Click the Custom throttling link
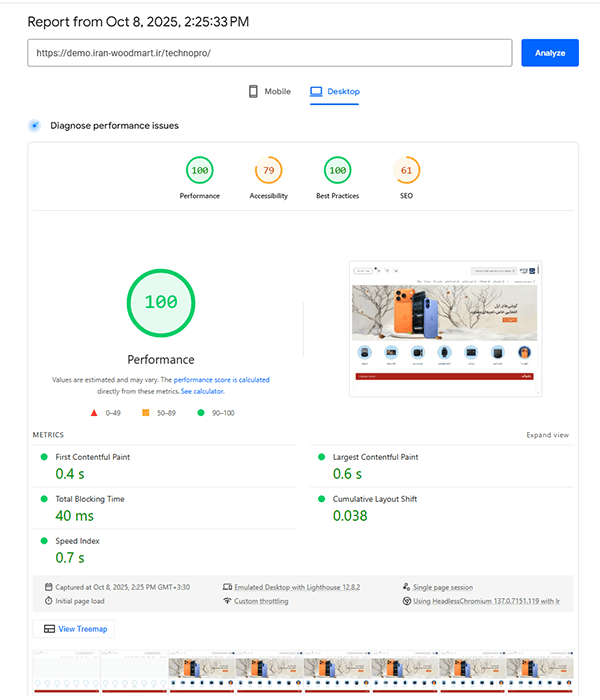The width and height of the screenshot is (600, 700). click(260, 601)
